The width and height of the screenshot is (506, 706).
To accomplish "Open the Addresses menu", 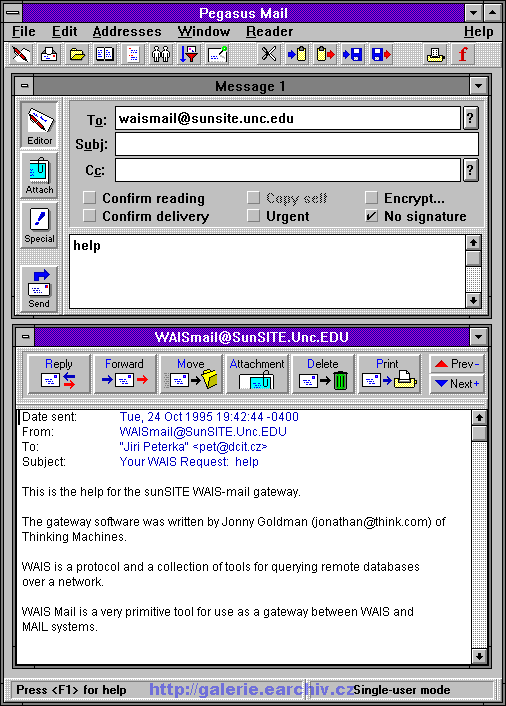I will [x=127, y=32].
